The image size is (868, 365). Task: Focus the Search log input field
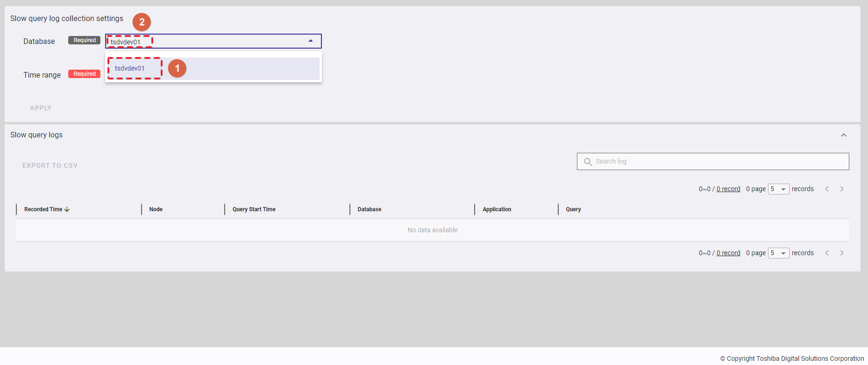pyautogui.click(x=719, y=162)
